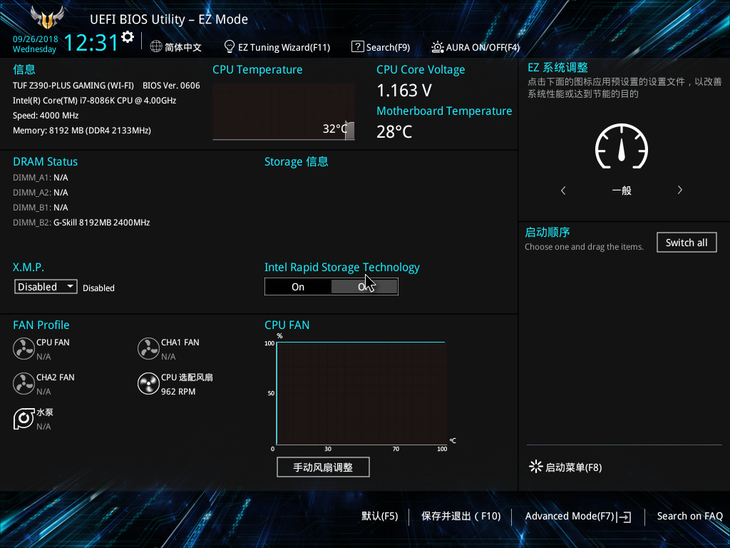Click the EZ system tuning speedometer gauge
The height and width of the screenshot is (548, 730).
pos(622,146)
